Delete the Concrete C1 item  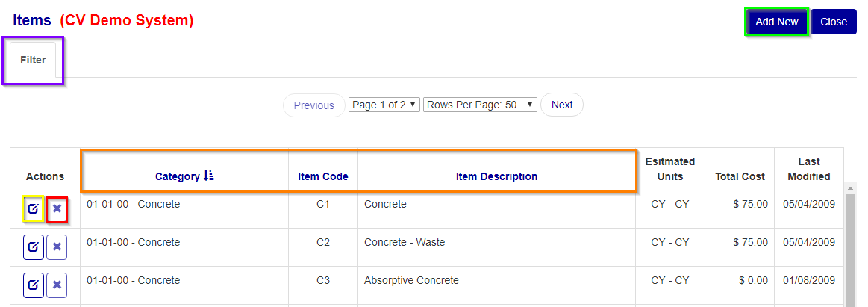(57, 209)
